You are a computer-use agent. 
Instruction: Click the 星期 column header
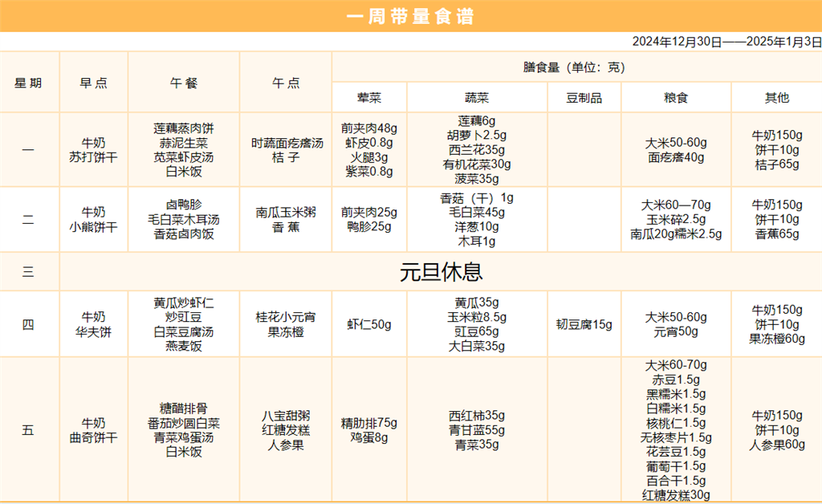click(28, 83)
